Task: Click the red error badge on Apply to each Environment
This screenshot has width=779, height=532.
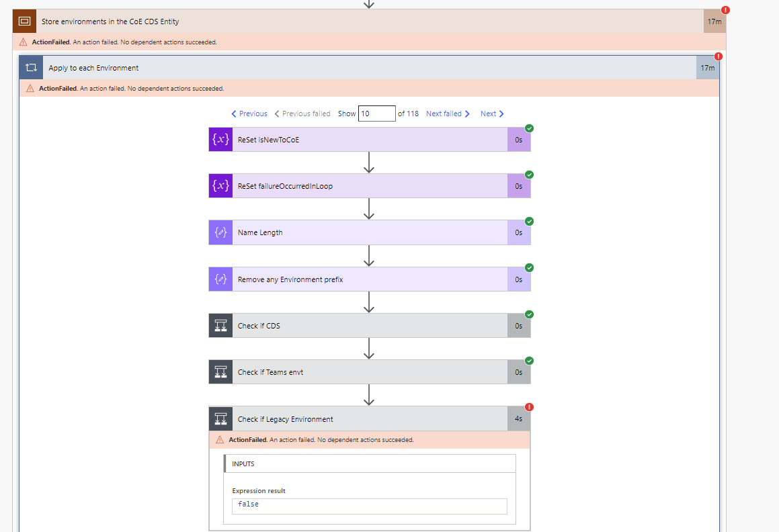Action: tap(719, 56)
